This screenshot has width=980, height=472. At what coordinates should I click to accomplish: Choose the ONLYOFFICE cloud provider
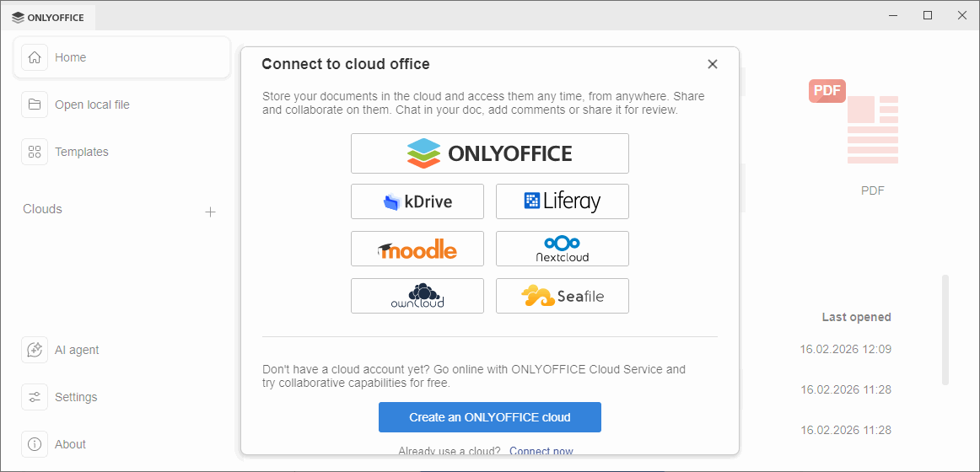489,153
